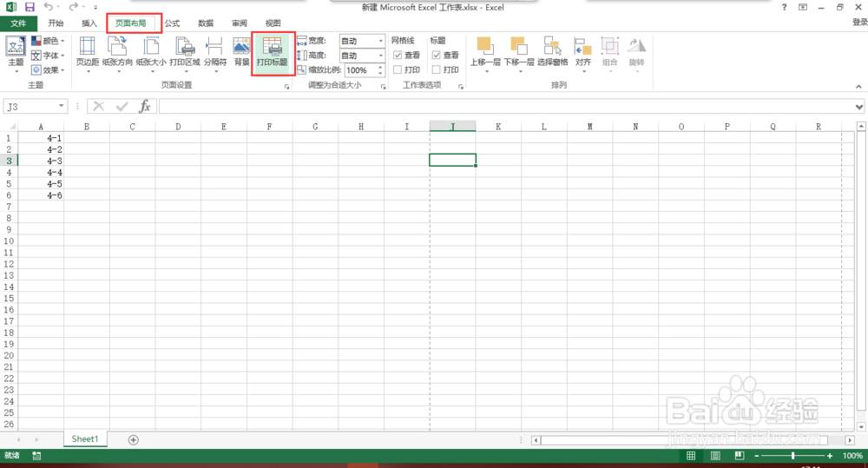Collapse the ribbon with the chevron

858,87
